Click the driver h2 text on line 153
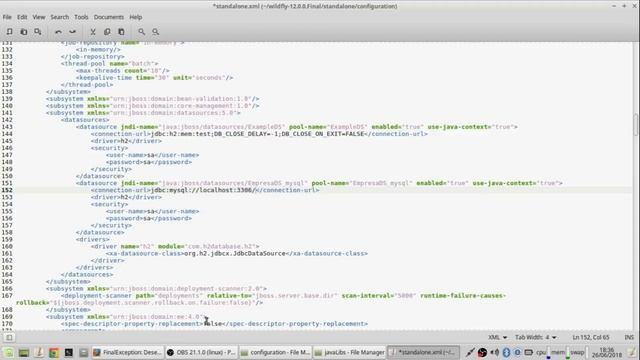 click(124, 197)
